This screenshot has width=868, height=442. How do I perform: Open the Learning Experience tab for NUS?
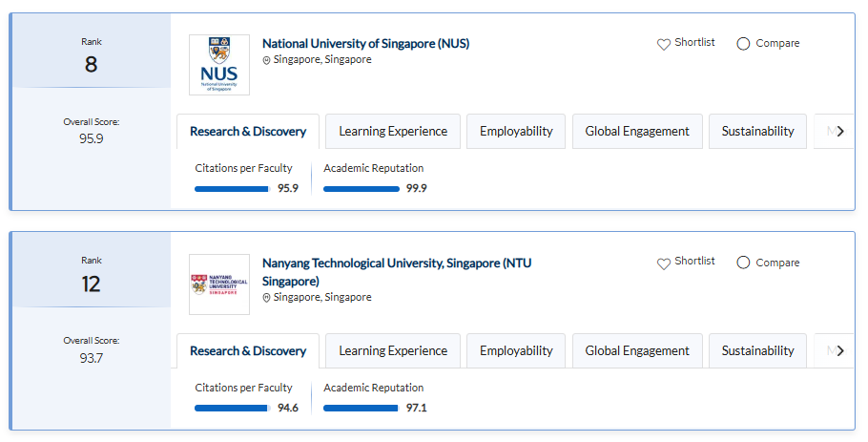393,132
